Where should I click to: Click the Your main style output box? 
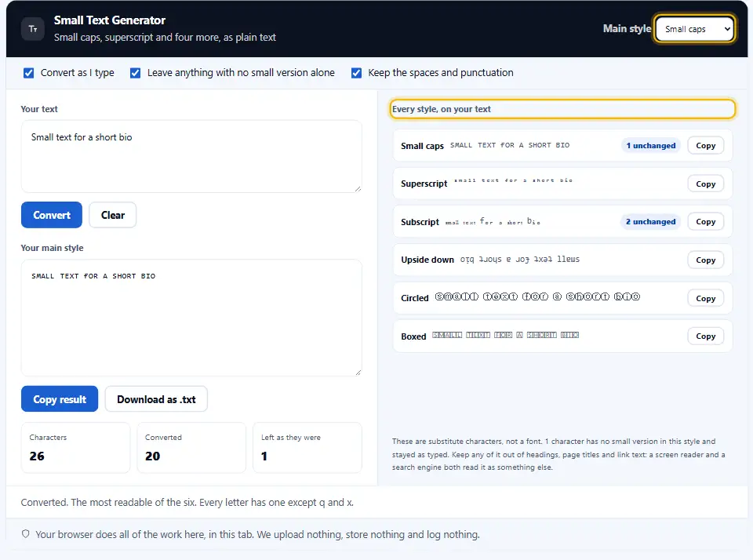[191, 318]
